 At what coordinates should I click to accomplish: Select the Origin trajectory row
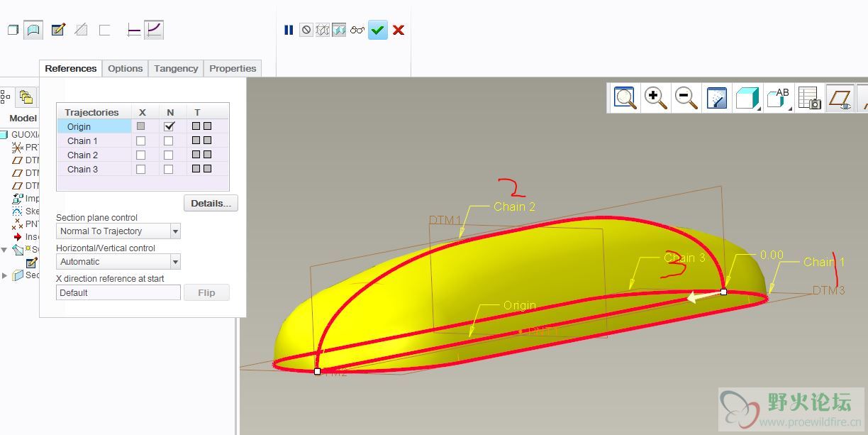143,126
